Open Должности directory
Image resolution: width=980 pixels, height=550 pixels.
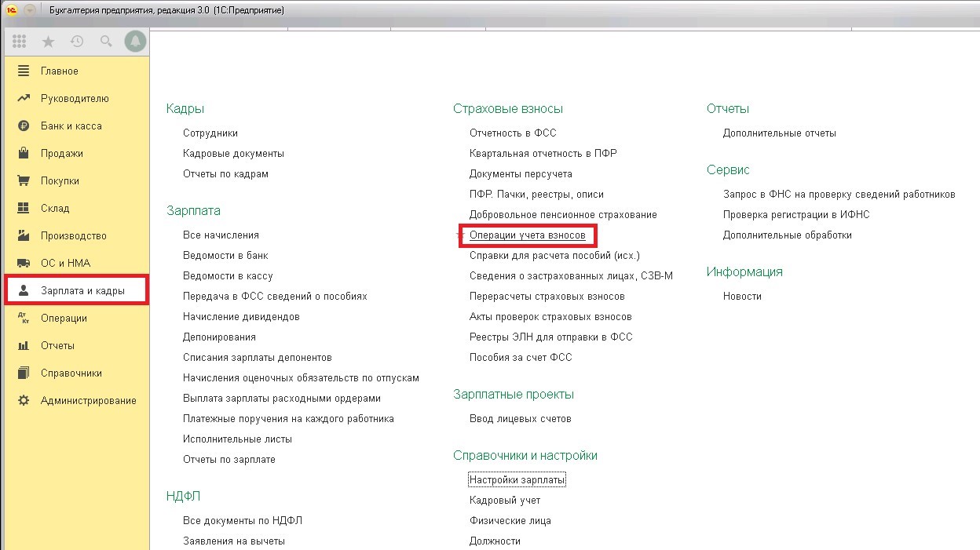click(495, 541)
